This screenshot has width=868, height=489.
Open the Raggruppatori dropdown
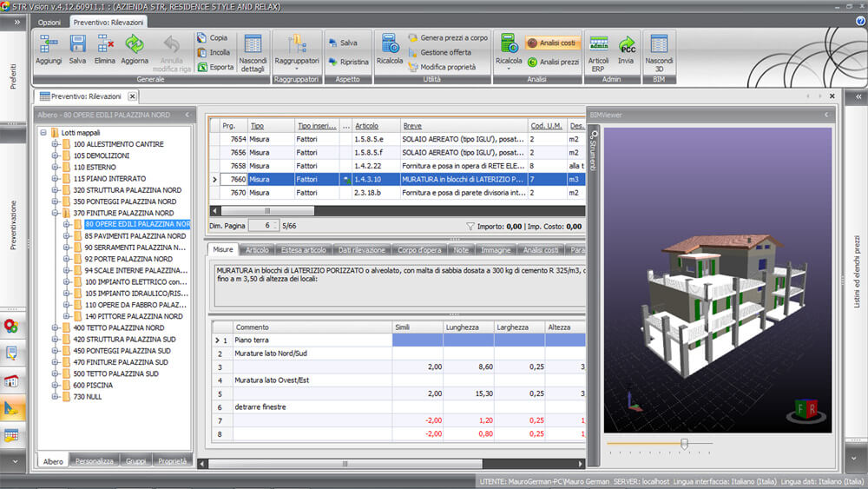pos(297,52)
